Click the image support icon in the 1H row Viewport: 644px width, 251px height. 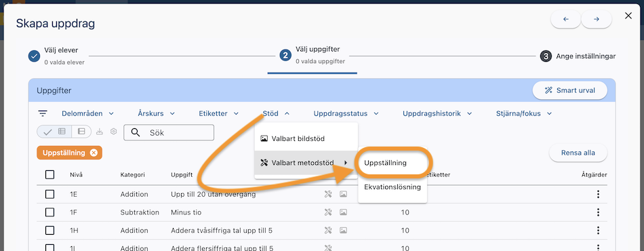[344, 231]
